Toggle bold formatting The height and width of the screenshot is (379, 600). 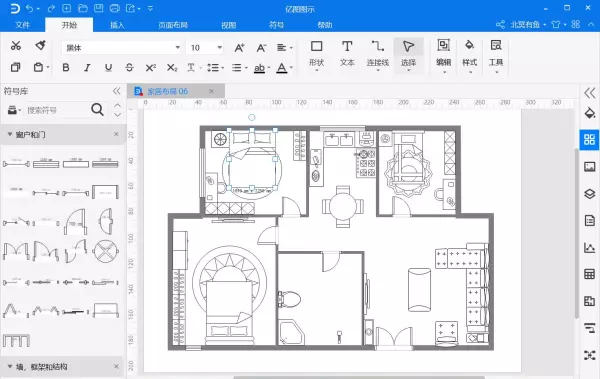[66, 68]
